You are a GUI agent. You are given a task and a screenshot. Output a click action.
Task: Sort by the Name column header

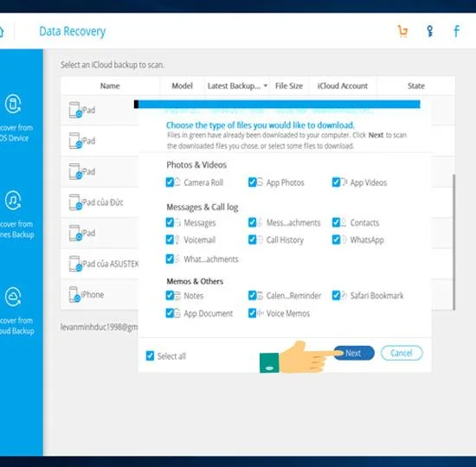[x=110, y=86]
